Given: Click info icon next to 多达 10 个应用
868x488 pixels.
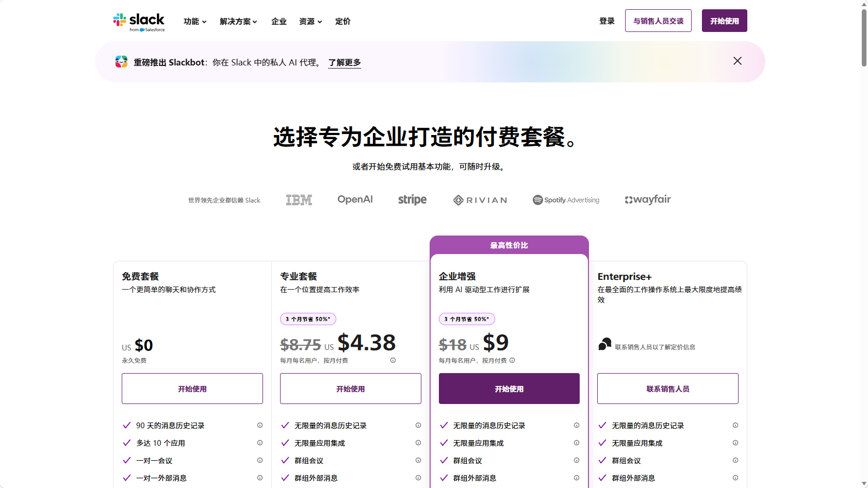Looking at the screenshot, I should pos(260,443).
